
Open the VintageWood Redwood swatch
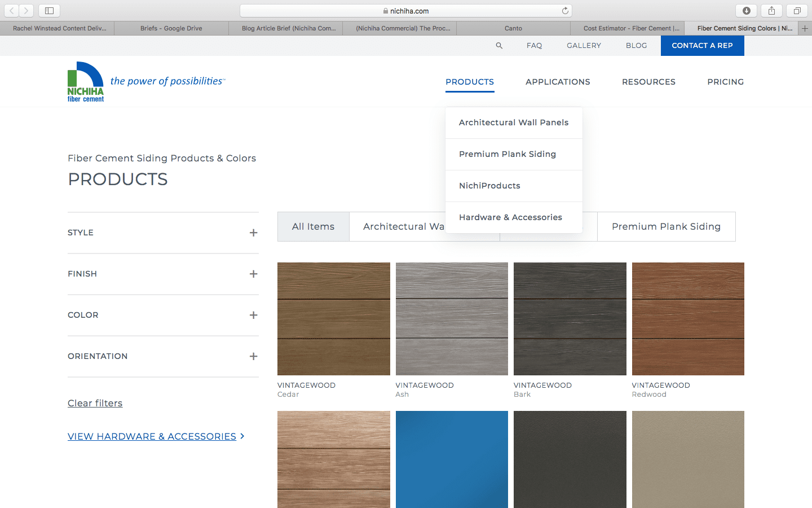point(688,319)
